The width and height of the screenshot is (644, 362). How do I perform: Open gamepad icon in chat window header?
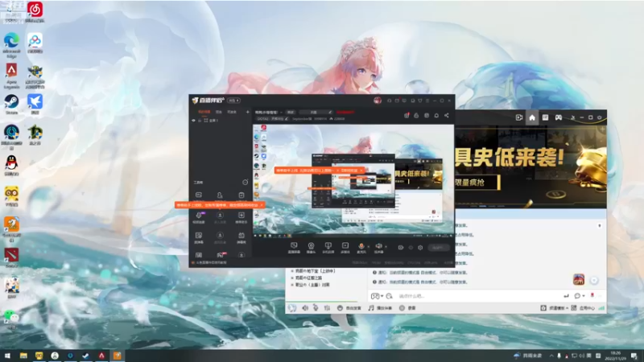point(559,117)
